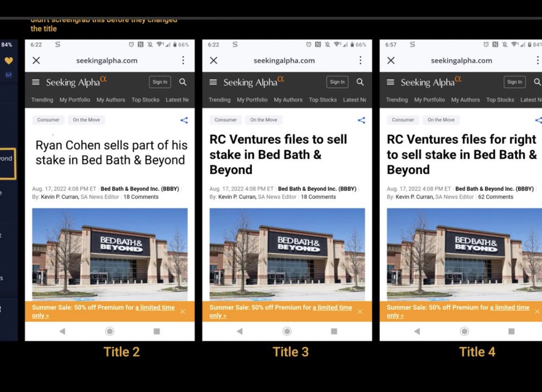The height and width of the screenshot is (392, 542).
Task: Click Seeking Alpha logo in Title 2 screenshot
Action: [76, 82]
